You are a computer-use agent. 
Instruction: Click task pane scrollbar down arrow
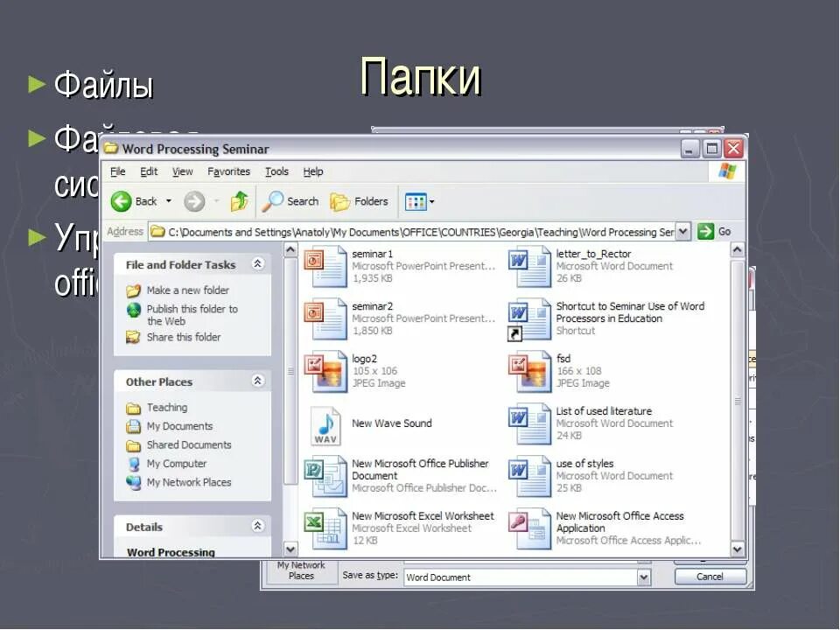pyautogui.click(x=290, y=549)
